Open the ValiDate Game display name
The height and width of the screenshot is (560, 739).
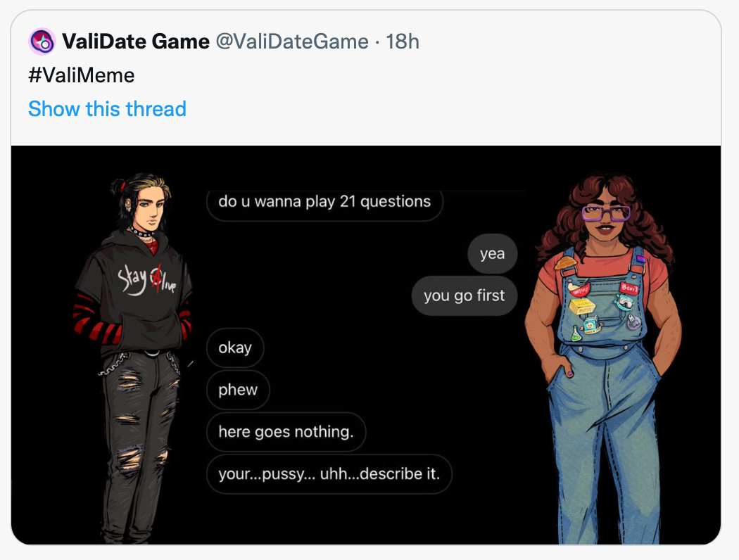click(136, 42)
